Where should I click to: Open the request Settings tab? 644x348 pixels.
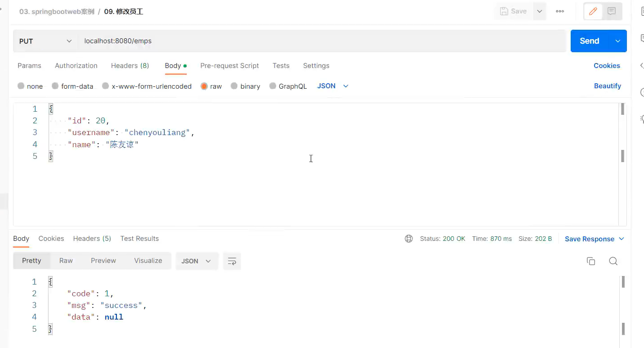point(316,66)
